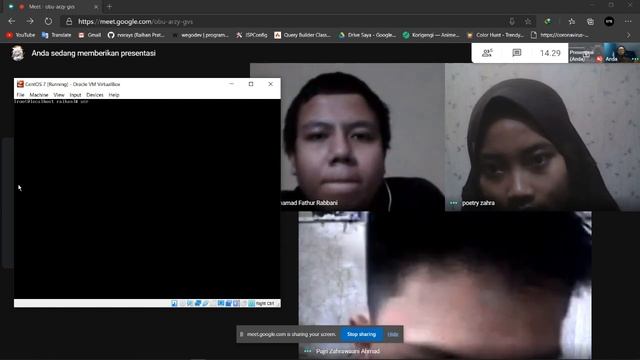Open the VirtualBox File menu
640x360 pixels.
pos(20,95)
